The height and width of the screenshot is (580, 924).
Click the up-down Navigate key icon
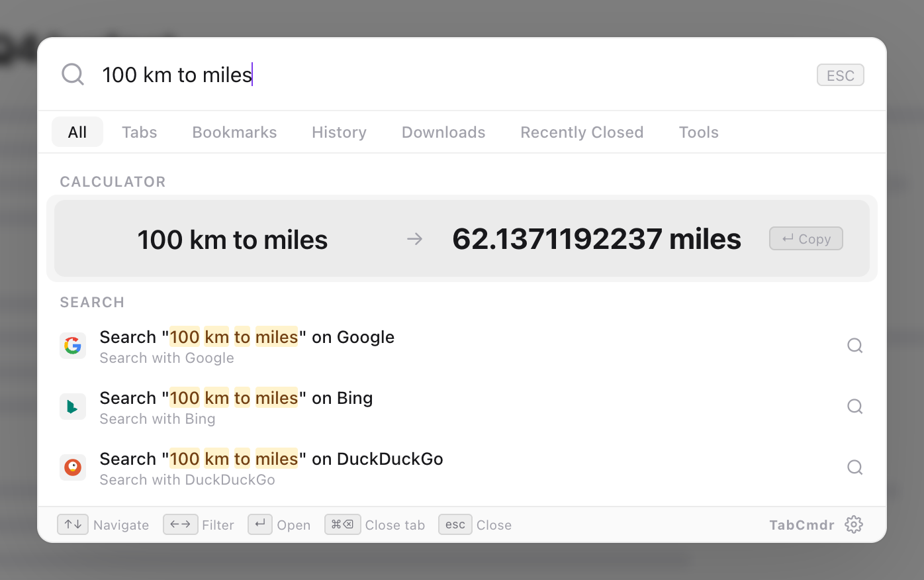[x=73, y=524]
